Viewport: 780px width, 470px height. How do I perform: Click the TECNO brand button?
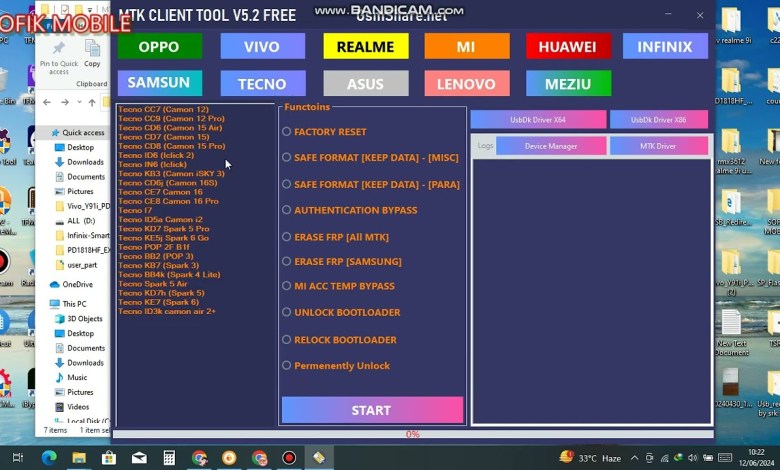[263, 83]
